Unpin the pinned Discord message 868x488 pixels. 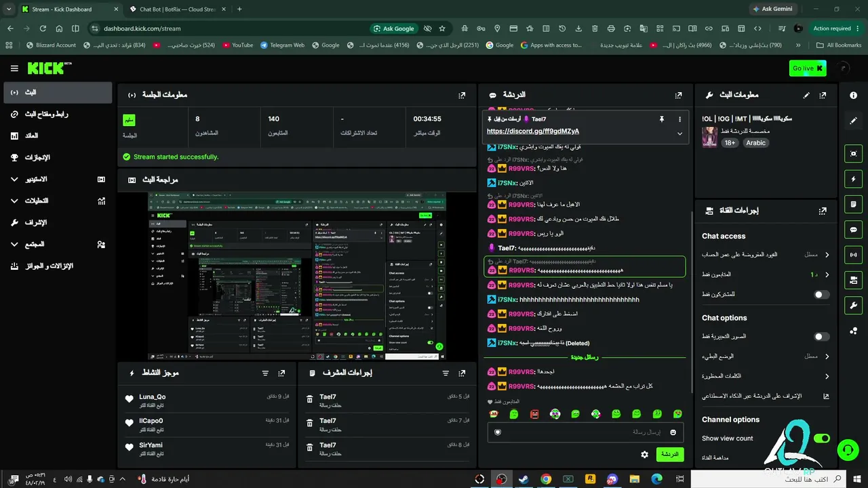pos(662,119)
